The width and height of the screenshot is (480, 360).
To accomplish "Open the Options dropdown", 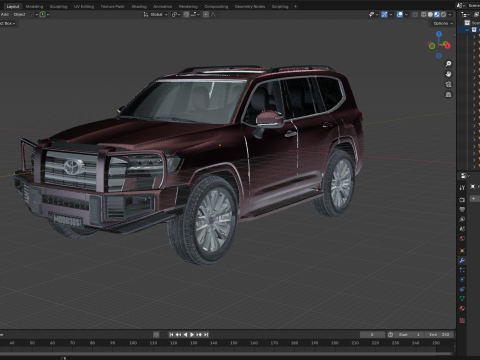I will click(x=443, y=23).
